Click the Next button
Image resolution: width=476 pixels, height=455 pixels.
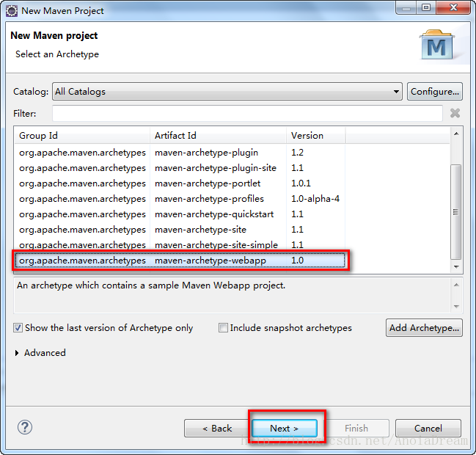(285, 429)
